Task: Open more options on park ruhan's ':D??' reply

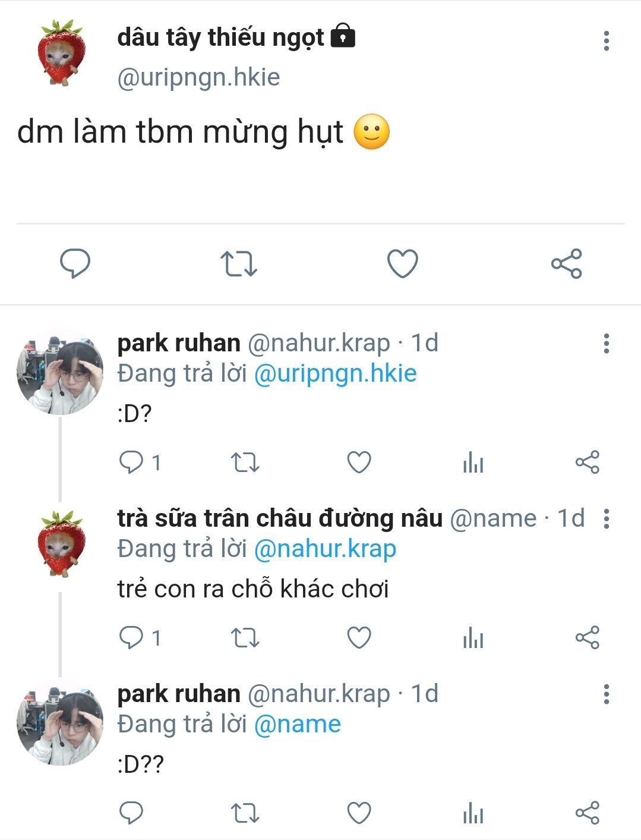Action: [x=606, y=694]
